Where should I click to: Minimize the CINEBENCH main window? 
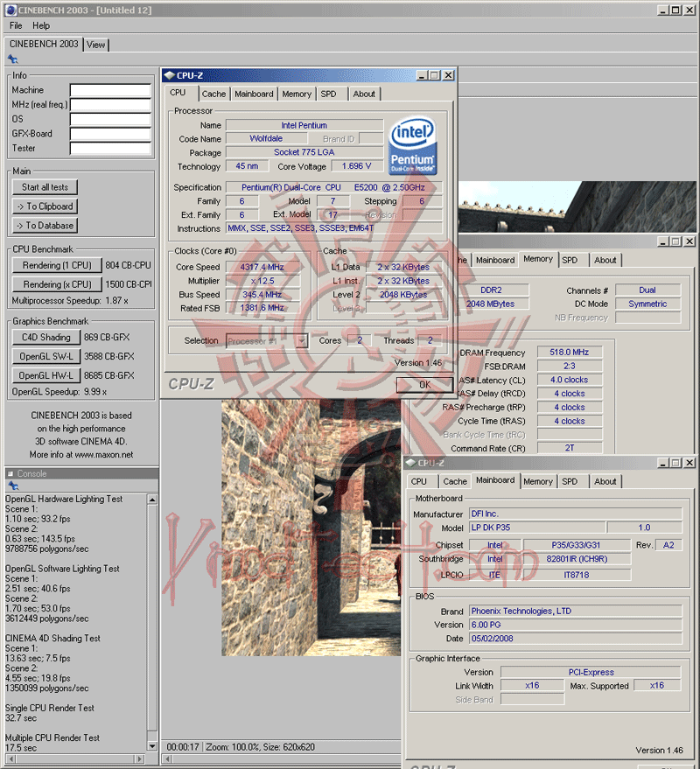coord(662,10)
